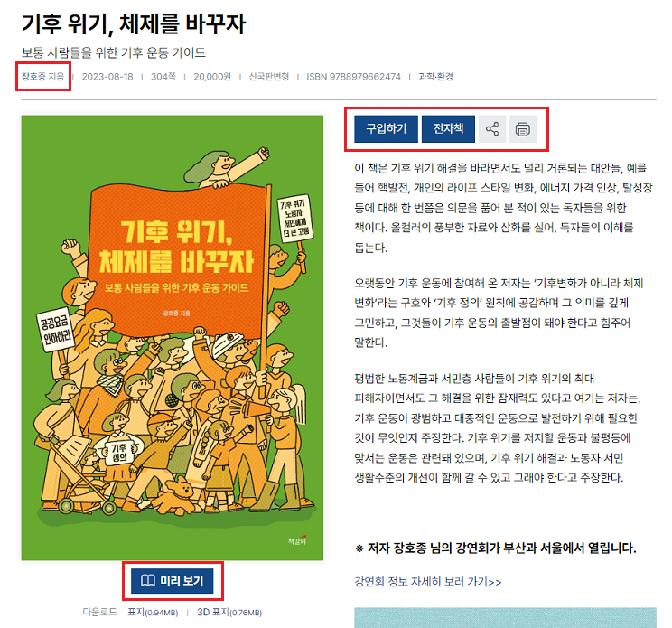Click the open book icon on 미리 보기
This screenshot has width=672, height=628.
[148, 581]
